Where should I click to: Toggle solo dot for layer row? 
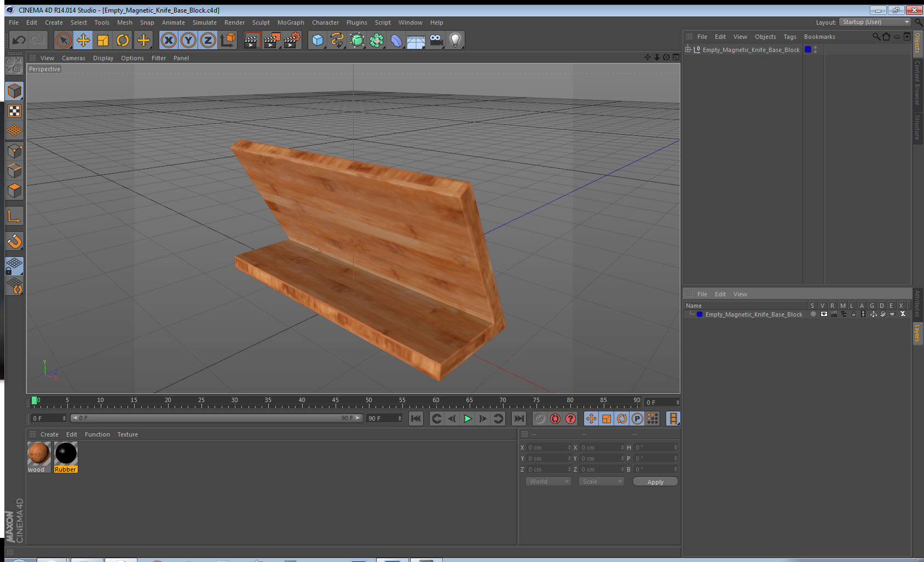coord(813,314)
